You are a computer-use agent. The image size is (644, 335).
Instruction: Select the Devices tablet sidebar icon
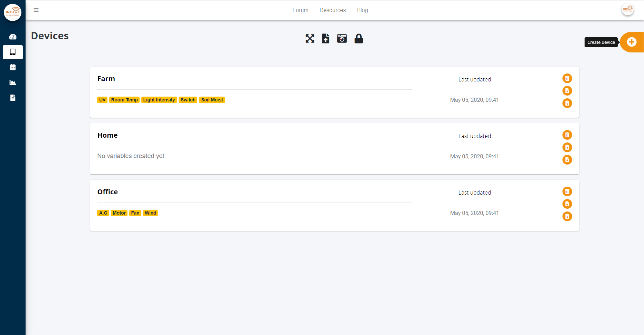[x=13, y=52]
